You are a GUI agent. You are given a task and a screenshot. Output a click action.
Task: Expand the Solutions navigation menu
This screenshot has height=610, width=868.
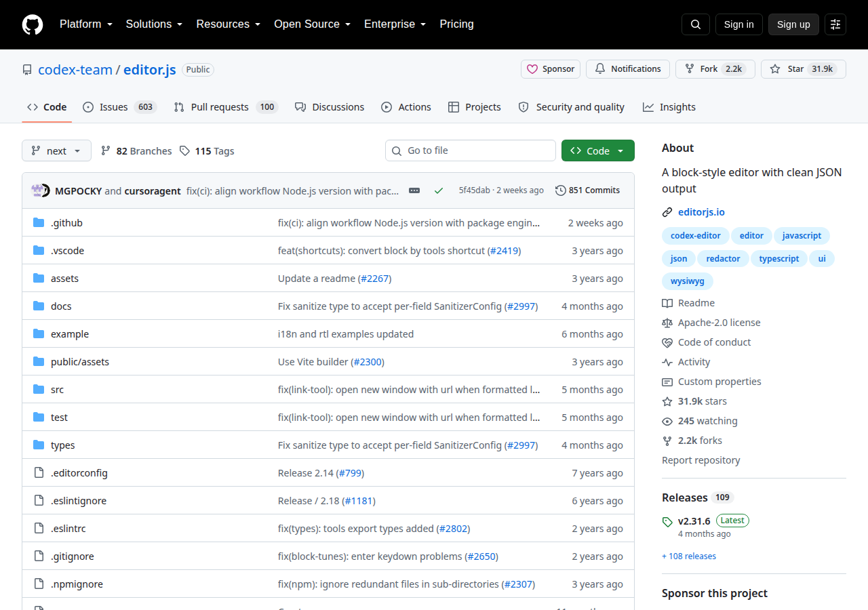point(154,24)
